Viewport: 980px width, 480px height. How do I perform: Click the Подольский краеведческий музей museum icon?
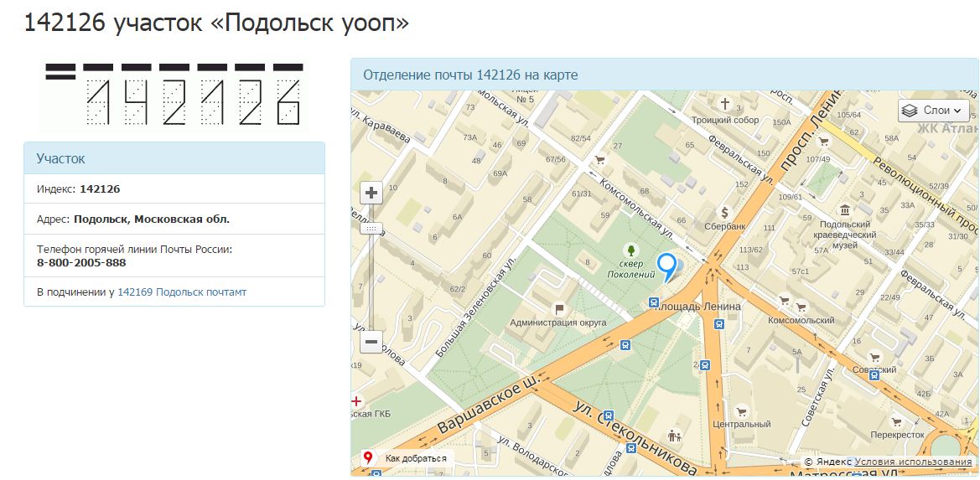[844, 209]
